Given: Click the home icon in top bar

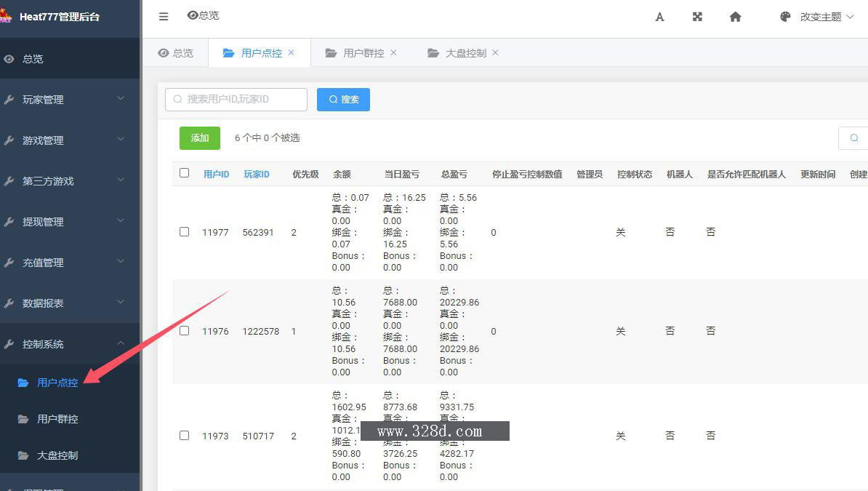Looking at the screenshot, I should [x=735, y=17].
